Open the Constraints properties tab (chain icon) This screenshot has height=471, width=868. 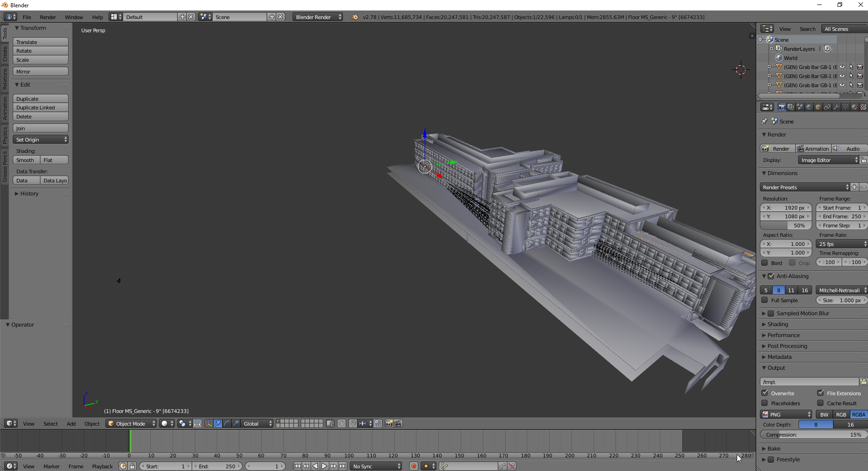pos(827,107)
